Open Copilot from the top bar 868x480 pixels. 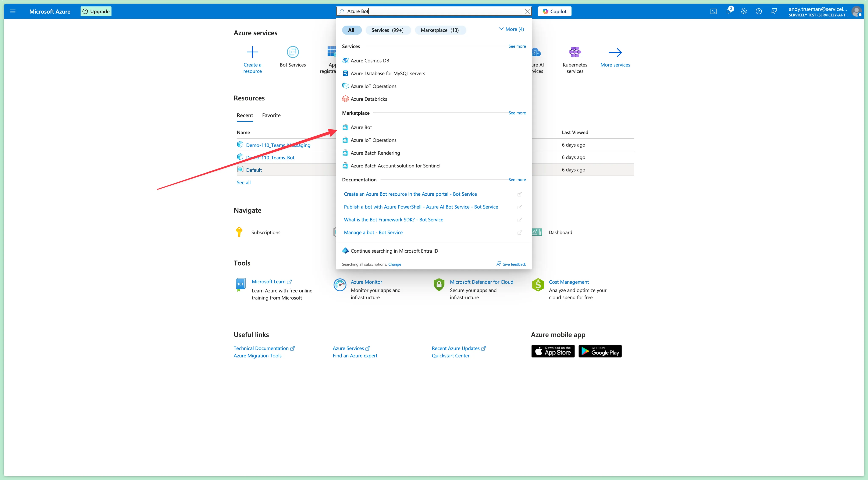555,11
